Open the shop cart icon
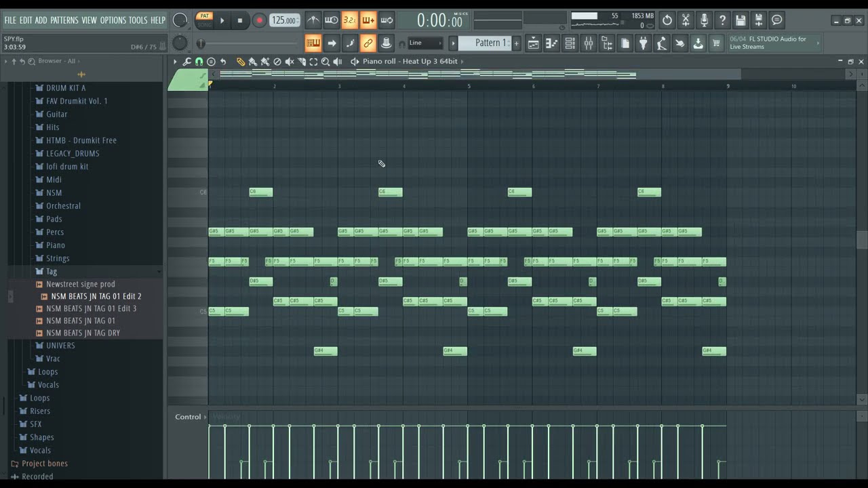868x488 pixels. (716, 43)
